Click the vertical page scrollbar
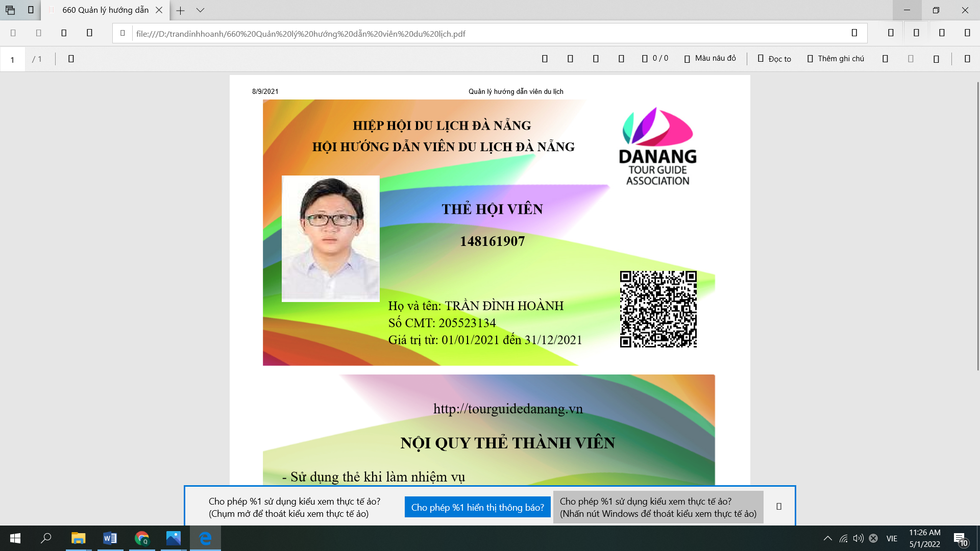 click(977, 226)
